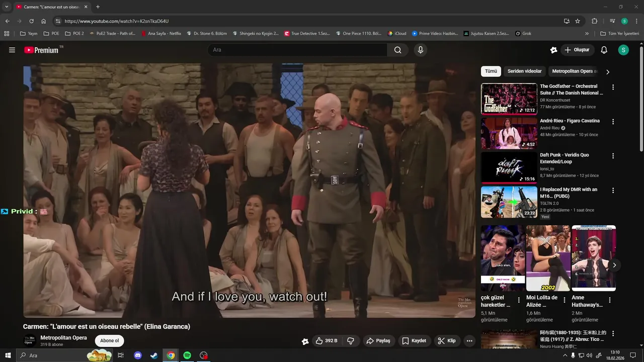The height and width of the screenshot is (362, 644).
Task: Open Windows Start menu
Action: 8,355
